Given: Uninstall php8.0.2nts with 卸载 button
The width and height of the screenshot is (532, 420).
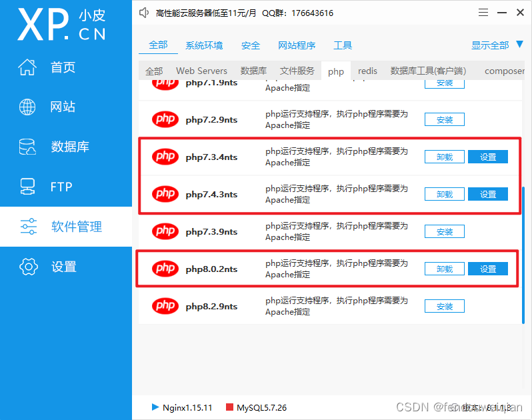Looking at the screenshot, I should coord(445,269).
